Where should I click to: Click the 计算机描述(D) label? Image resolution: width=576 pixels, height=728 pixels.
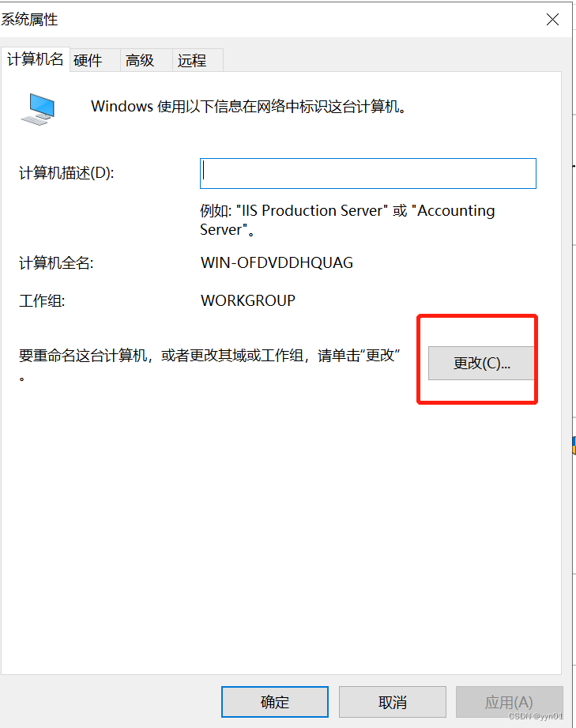coord(66,173)
